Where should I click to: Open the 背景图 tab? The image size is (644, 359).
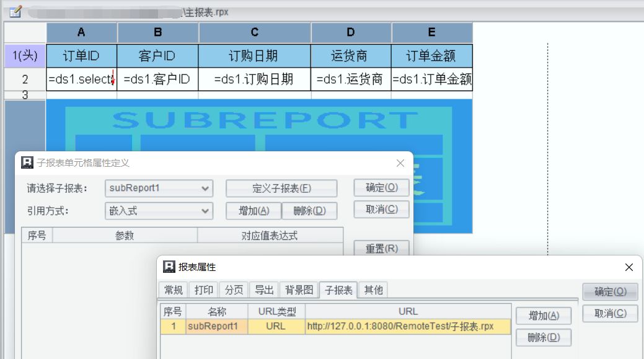299,290
